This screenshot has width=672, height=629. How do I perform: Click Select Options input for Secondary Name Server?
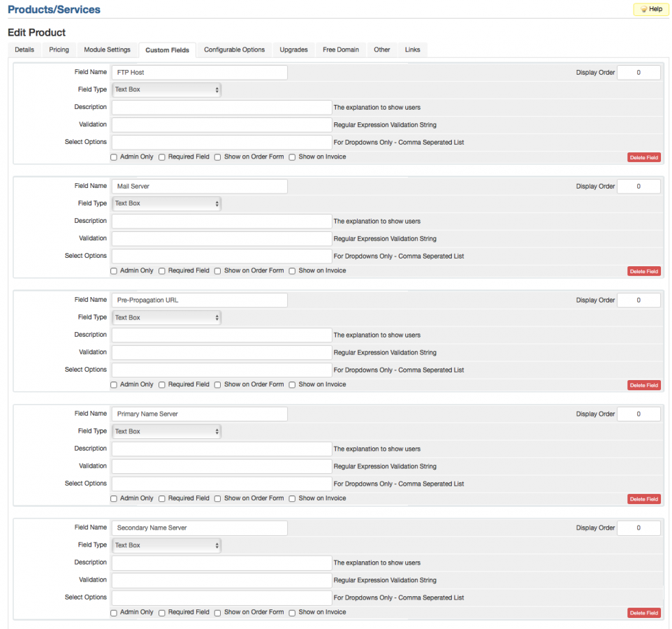pos(221,598)
